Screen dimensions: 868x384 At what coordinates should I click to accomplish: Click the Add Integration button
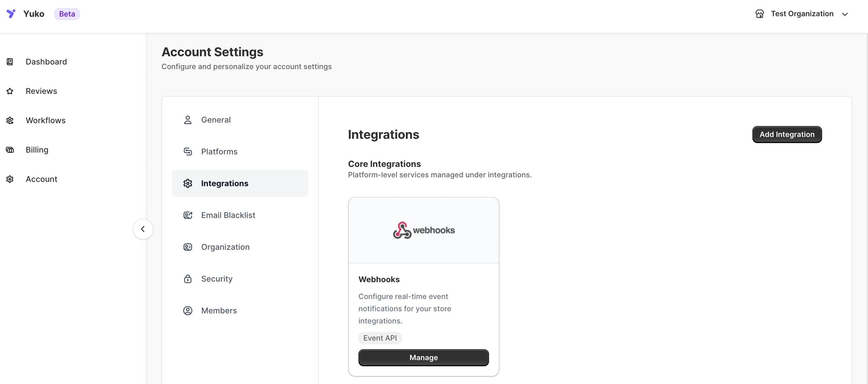pos(787,135)
